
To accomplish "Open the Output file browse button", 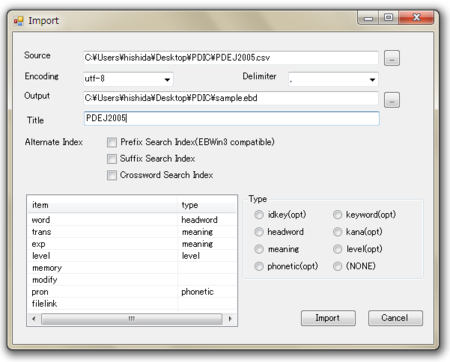I will pos(392,100).
